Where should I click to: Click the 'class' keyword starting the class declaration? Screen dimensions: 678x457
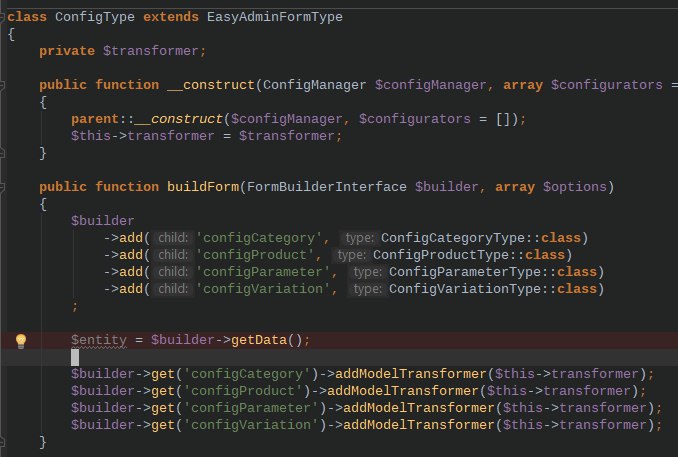[x=27, y=17]
